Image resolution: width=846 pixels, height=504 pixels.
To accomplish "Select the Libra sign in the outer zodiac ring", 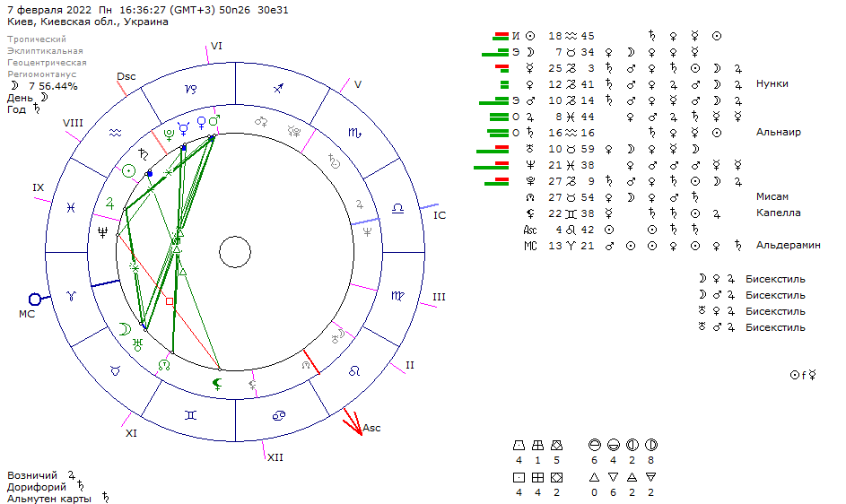I will coord(397,208).
